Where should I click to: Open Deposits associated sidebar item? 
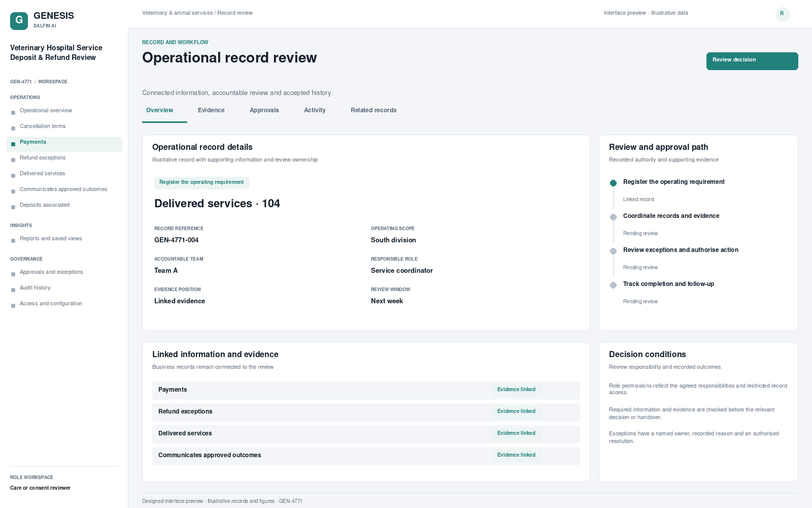point(64,205)
